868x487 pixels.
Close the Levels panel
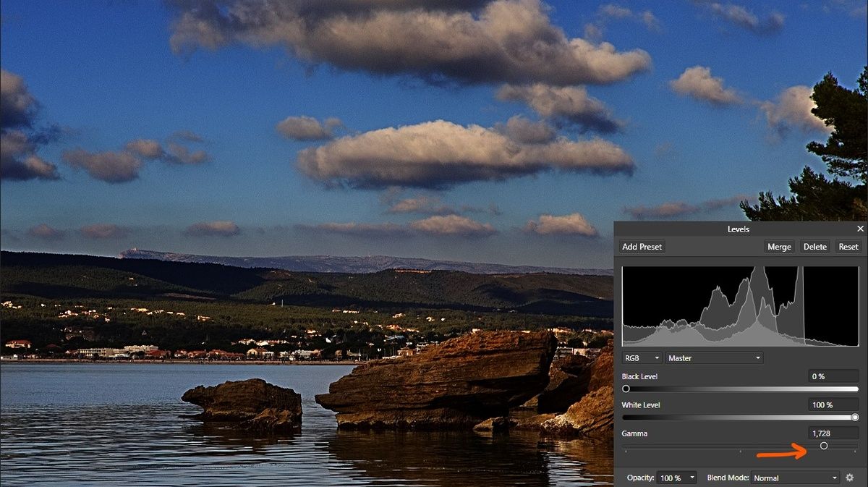(x=860, y=229)
